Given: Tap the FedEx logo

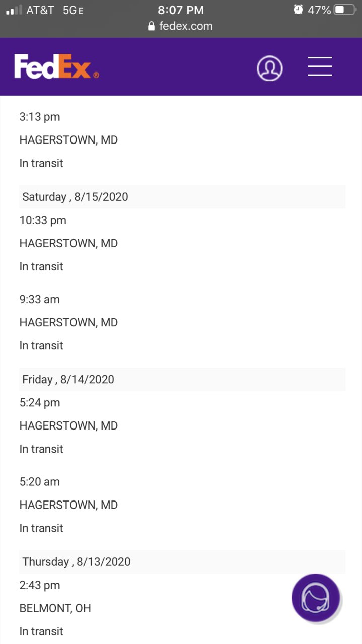Looking at the screenshot, I should (56, 67).
